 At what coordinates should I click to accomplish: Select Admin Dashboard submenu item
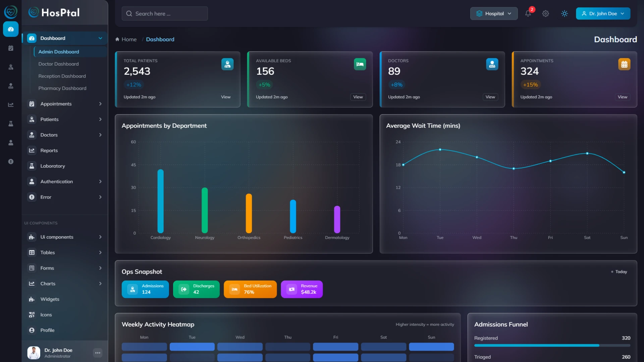(x=70, y=52)
